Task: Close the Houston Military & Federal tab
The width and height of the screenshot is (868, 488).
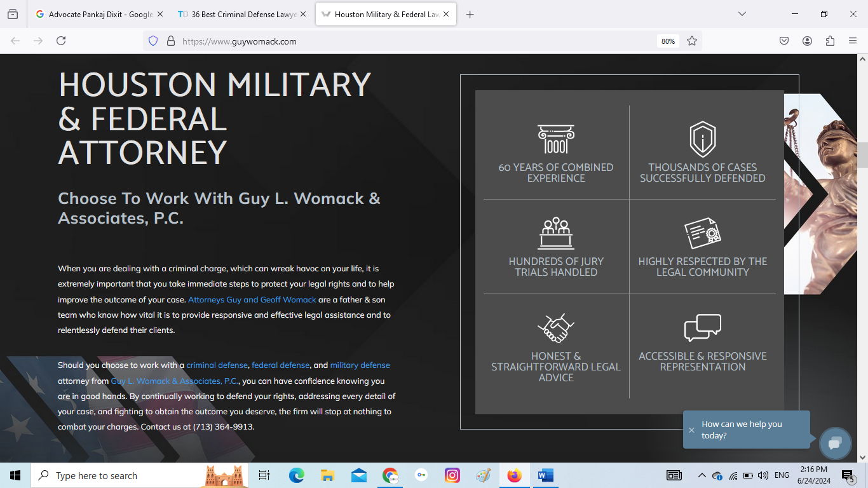Action: point(446,14)
